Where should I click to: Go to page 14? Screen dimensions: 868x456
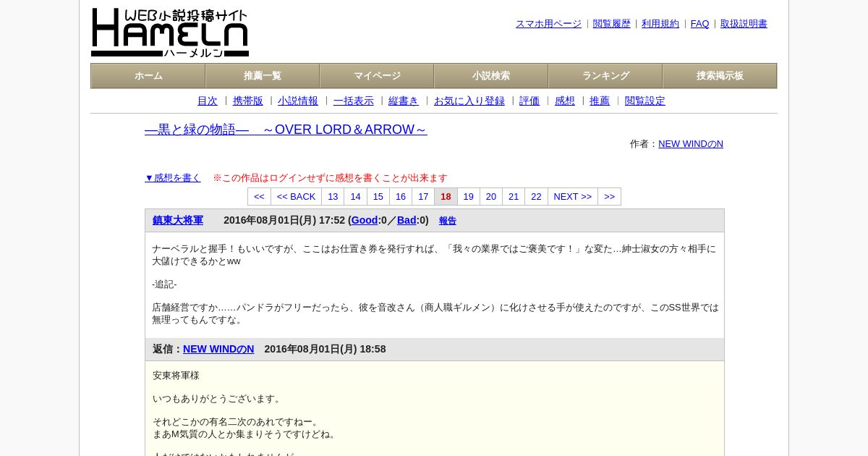pyautogui.click(x=355, y=197)
